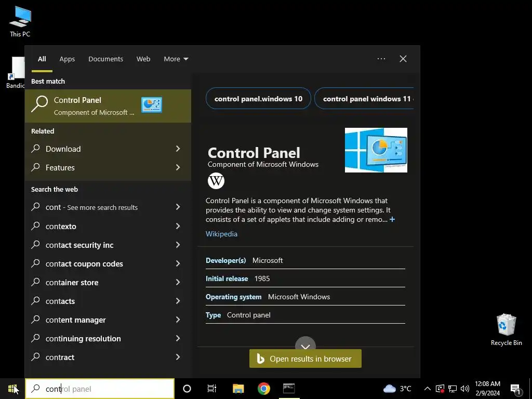Image resolution: width=532 pixels, height=399 pixels.
Task: Click 'control panel windows 11' suggestion chip
Action: click(364, 98)
